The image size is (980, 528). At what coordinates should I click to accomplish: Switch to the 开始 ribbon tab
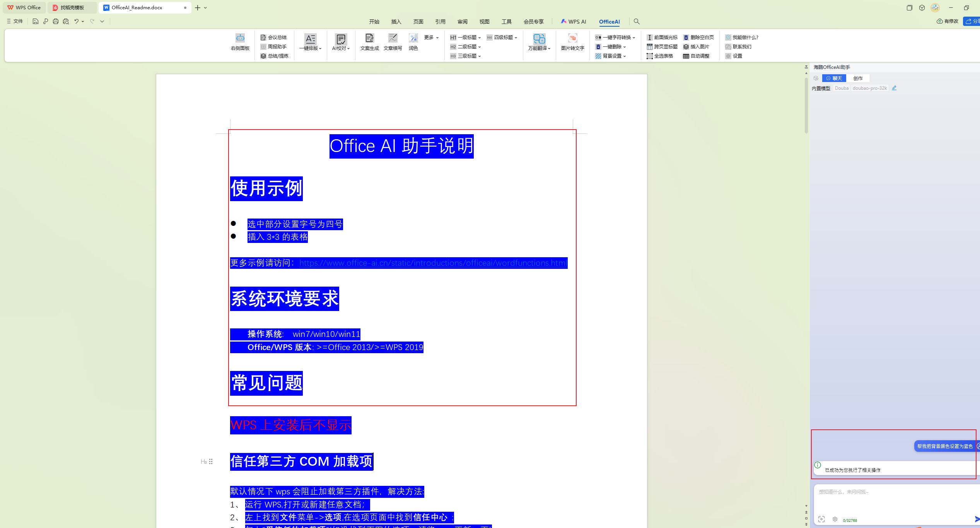[x=374, y=22]
